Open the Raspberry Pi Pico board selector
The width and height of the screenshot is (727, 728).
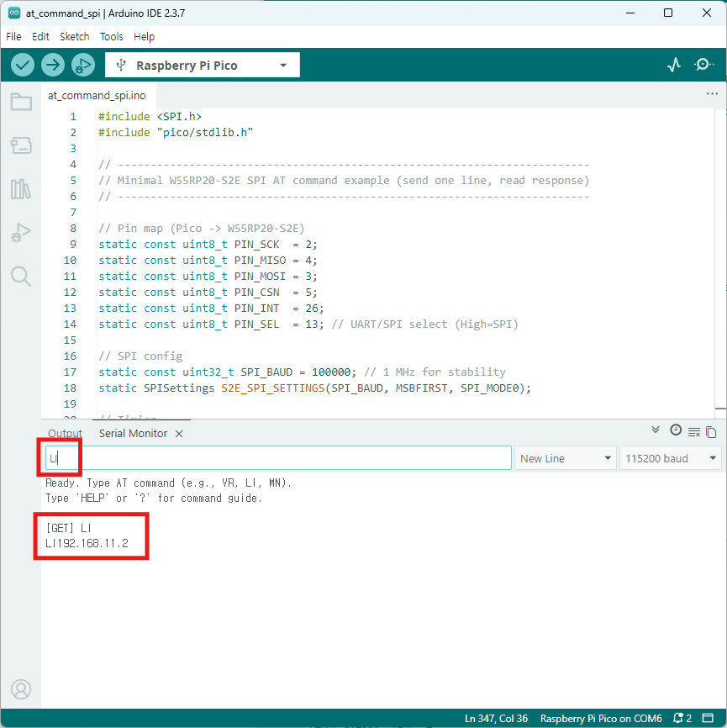coord(202,65)
